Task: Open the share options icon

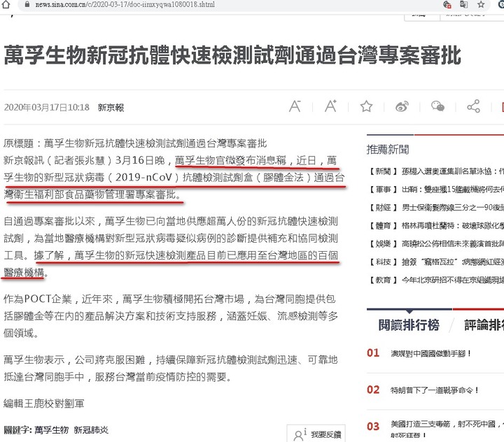Action: tap(473, 106)
